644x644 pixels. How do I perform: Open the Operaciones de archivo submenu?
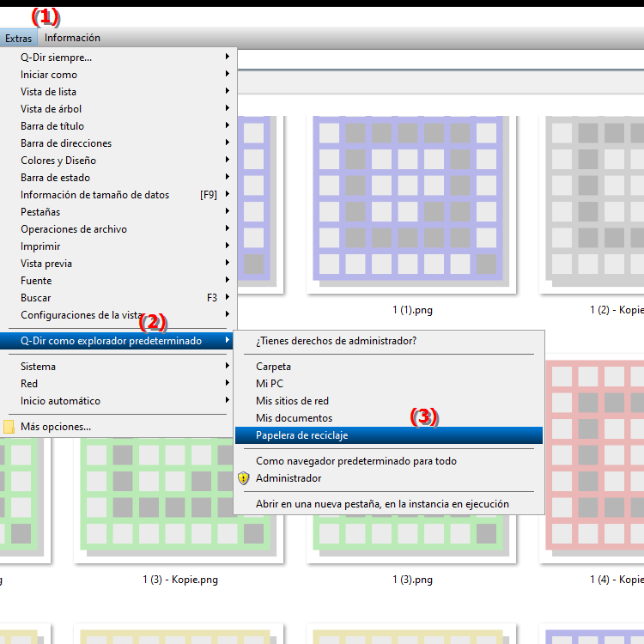118,229
